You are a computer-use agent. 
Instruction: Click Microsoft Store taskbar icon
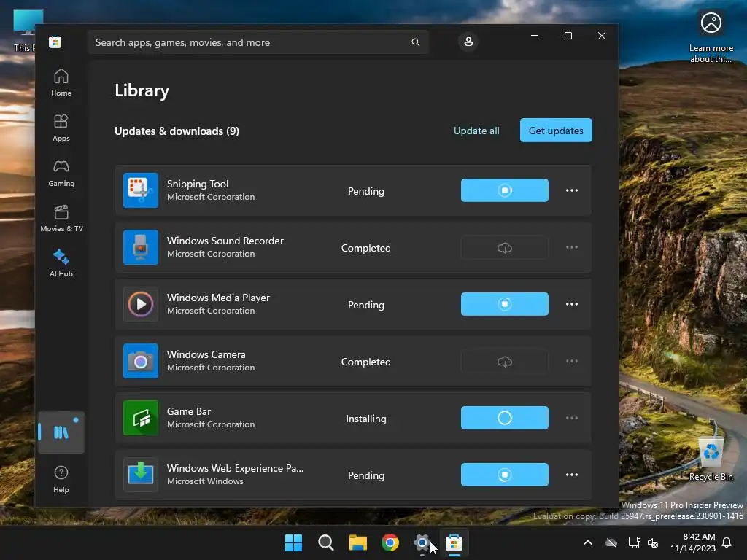(x=454, y=542)
